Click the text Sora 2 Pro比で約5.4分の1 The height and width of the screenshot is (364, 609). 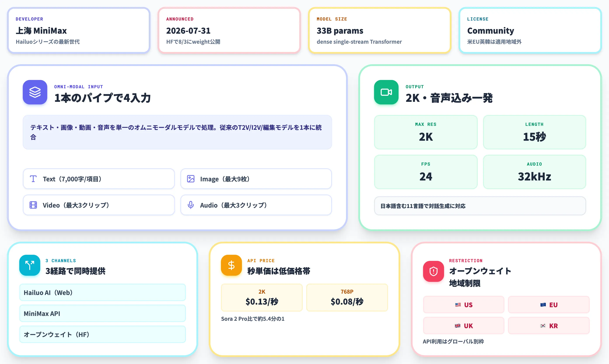253,319
